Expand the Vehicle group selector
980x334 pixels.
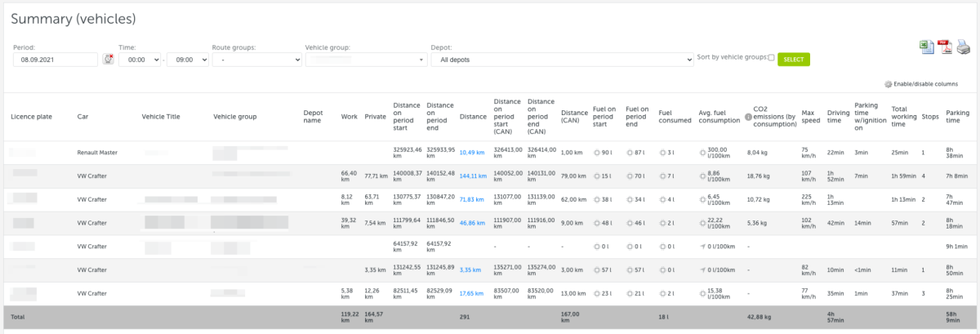(366, 60)
